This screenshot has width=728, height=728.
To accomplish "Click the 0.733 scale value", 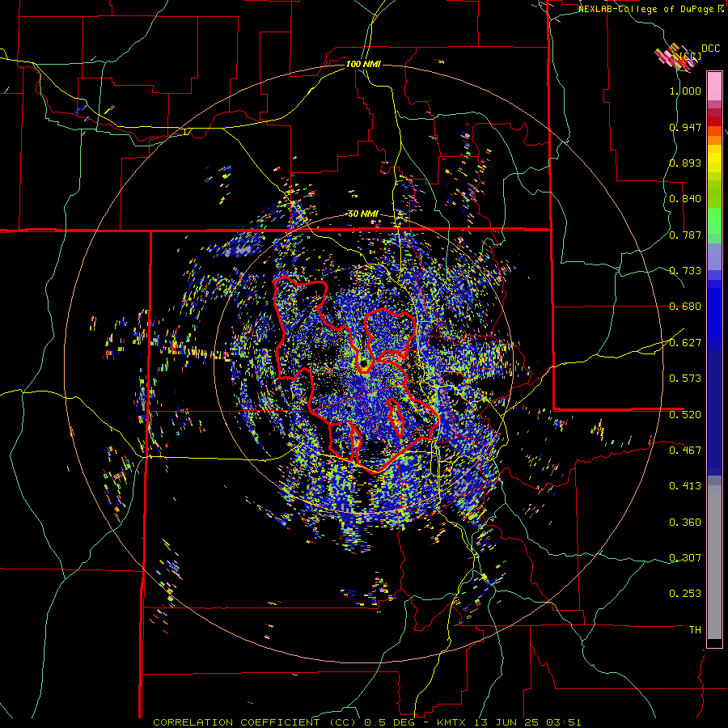I will pyautogui.click(x=685, y=271).
